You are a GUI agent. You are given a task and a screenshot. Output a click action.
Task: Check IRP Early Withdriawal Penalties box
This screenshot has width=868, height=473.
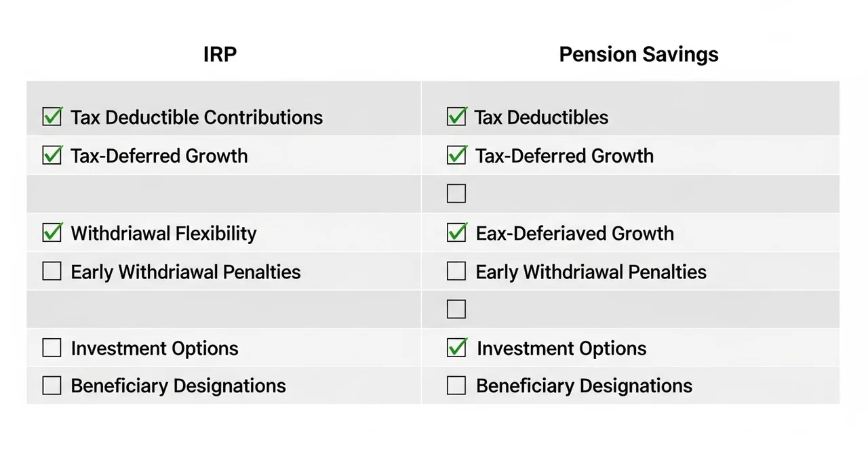[52, 272]
